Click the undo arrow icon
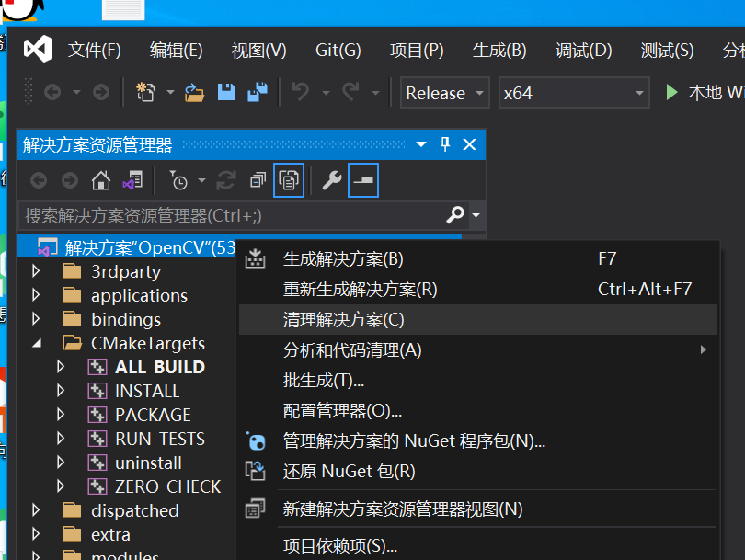The image size is (745, 560). tap(301, 92)
